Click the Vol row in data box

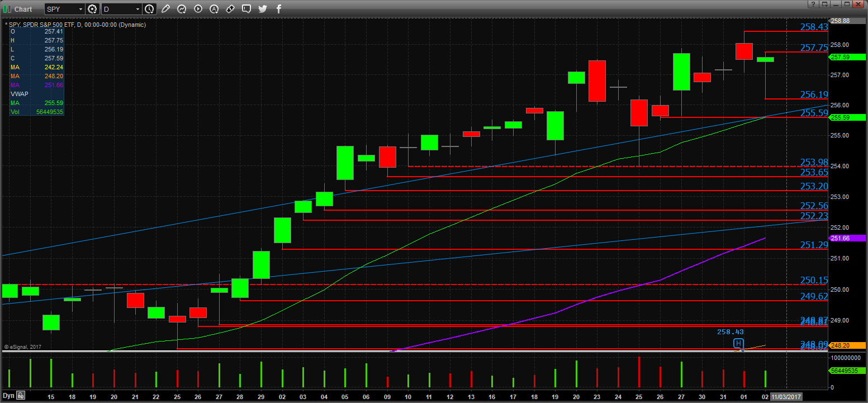(37, 112)
